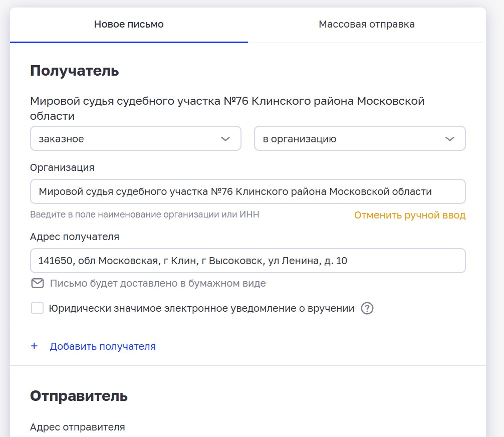The height and width of the screenshot is (437, 504).
Task: Click the chevron arrow in the заказное field
Action: [x=225, y=139]
